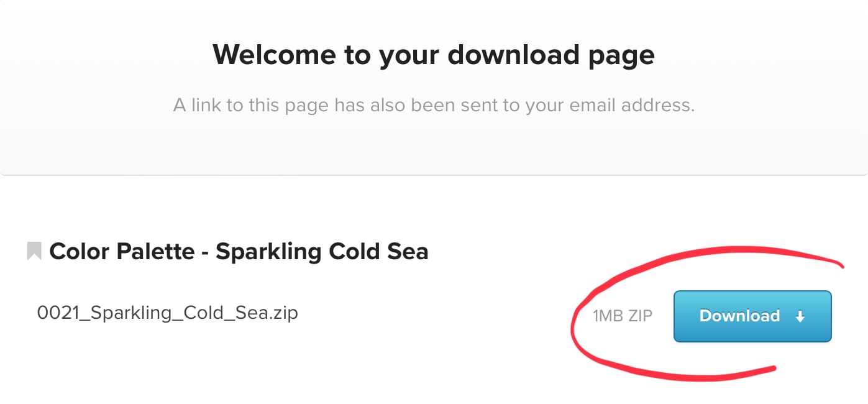Screen dimensions: 868x404
Task: Click the 0021_Sparkling_Cold_Sea.zip file name
Action: coord(168,312)
